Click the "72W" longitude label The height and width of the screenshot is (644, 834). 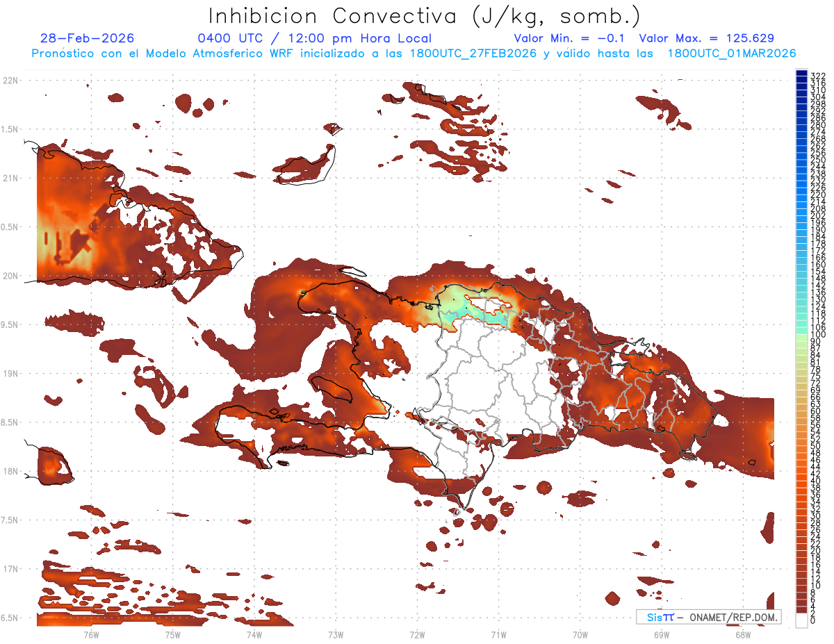point(417,634)
